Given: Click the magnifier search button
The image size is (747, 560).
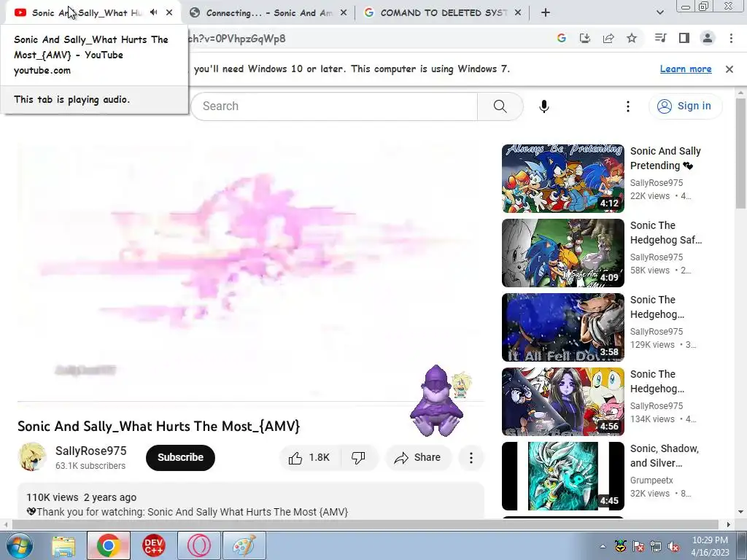Looking at the screenshot, I should [500, 106].
